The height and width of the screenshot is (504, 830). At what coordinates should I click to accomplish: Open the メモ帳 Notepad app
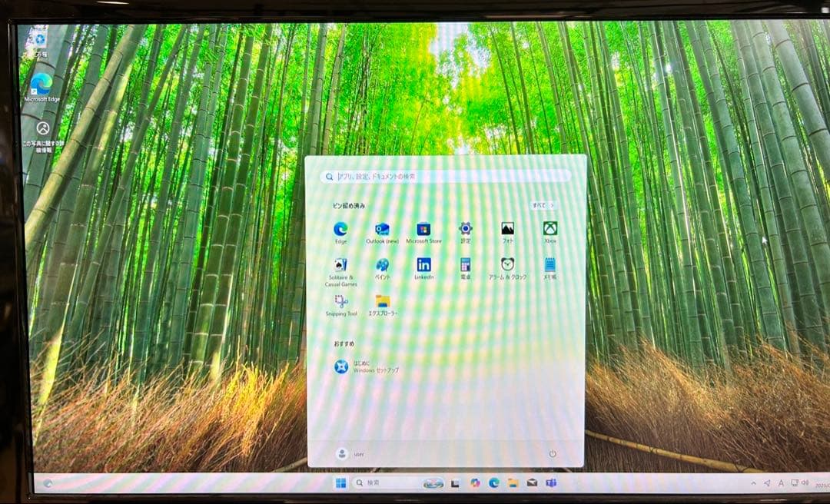pos(550,265)
